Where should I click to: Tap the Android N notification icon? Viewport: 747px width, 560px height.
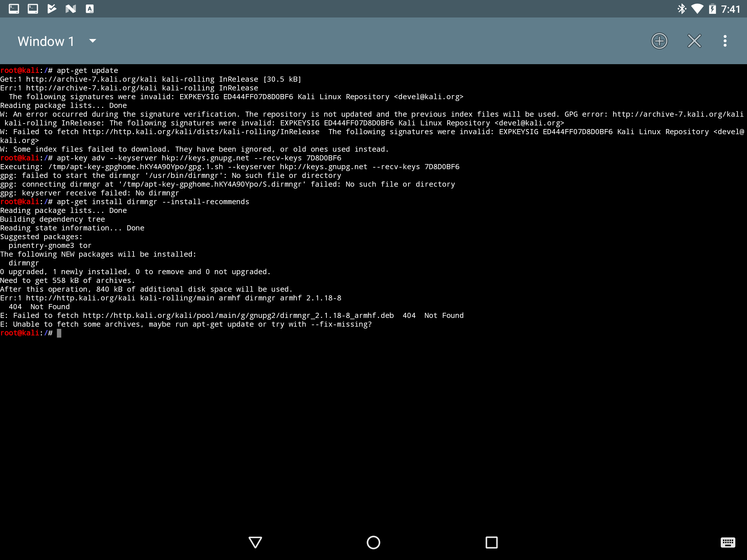pos(71,9)
